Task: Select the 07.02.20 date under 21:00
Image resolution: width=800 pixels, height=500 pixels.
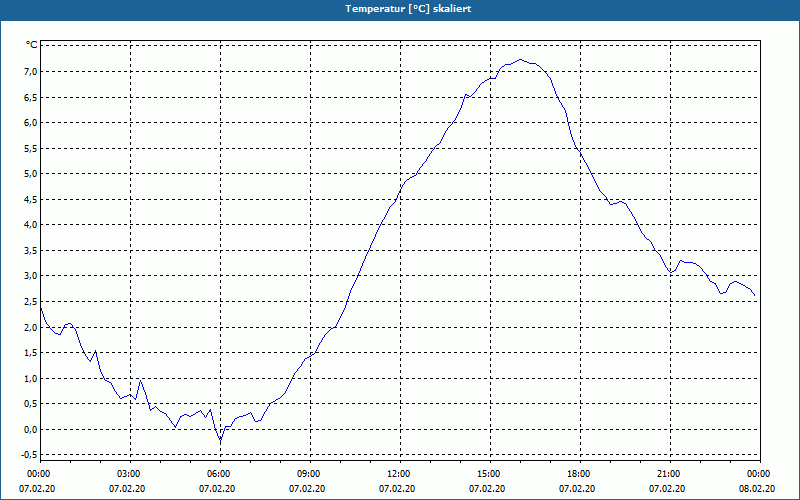Action: pos(667,489)
